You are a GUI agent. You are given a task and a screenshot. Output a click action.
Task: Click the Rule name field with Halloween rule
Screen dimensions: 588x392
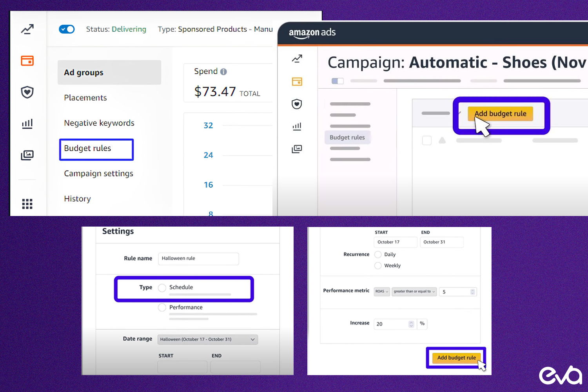click(x=198, y=259)
